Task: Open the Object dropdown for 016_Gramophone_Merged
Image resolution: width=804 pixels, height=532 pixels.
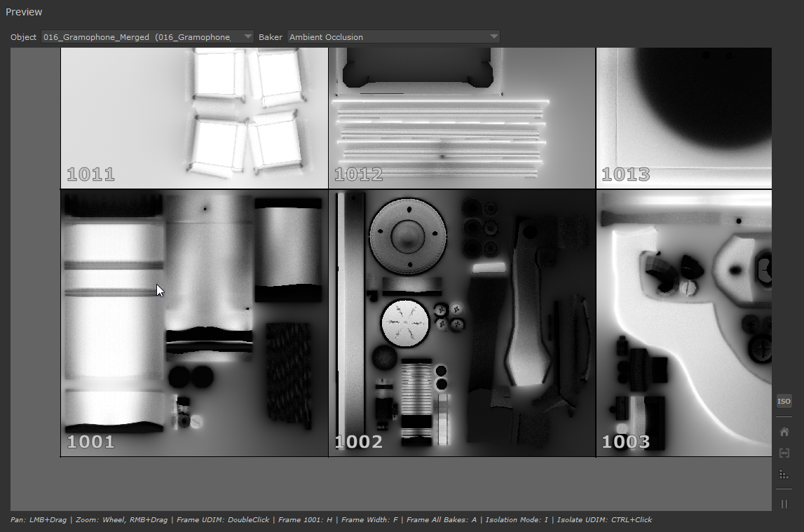Action: click(147, 37)
